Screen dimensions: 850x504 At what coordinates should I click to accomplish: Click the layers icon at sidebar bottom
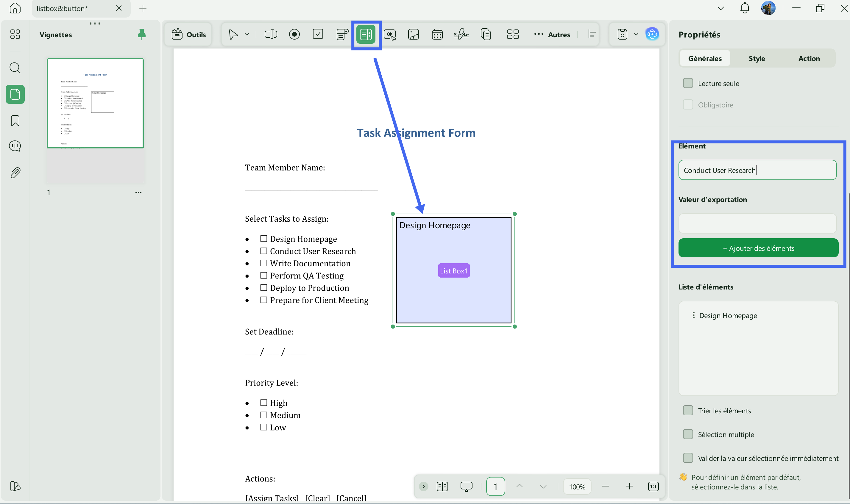pos(15,486)
